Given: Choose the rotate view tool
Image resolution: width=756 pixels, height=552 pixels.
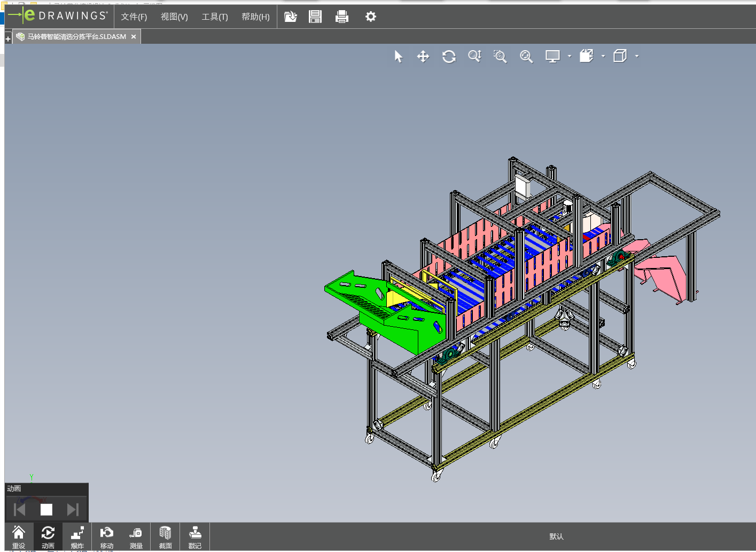Looking at the screenshot, I should pos(449,57).
